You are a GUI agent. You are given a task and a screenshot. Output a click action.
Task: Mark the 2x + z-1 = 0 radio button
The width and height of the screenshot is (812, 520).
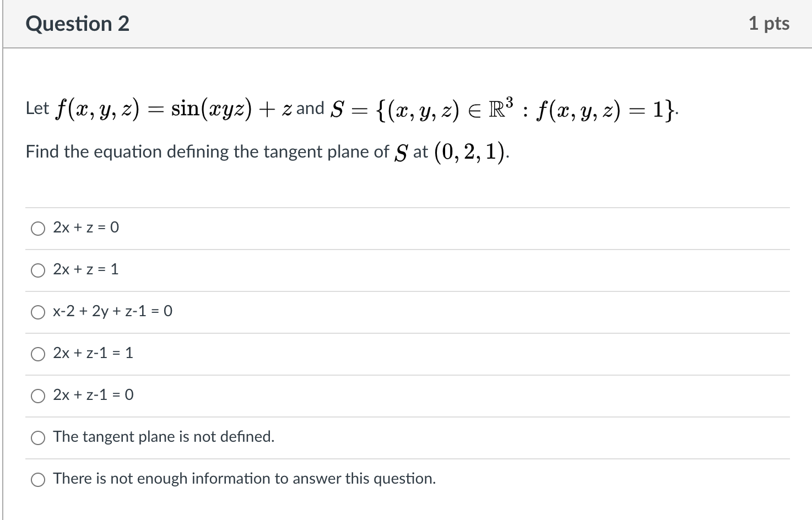38,396
